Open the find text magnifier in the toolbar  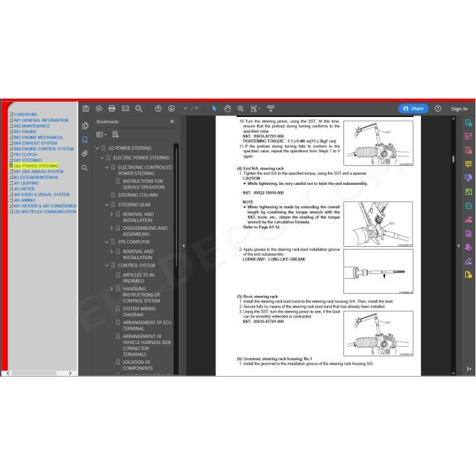pos(139,108)
